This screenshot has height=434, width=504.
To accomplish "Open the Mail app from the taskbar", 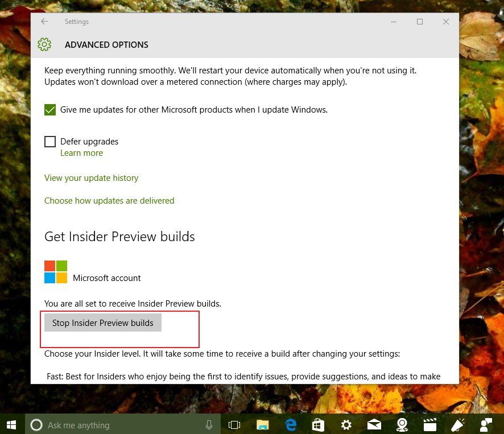I will [x=374, y=424].
